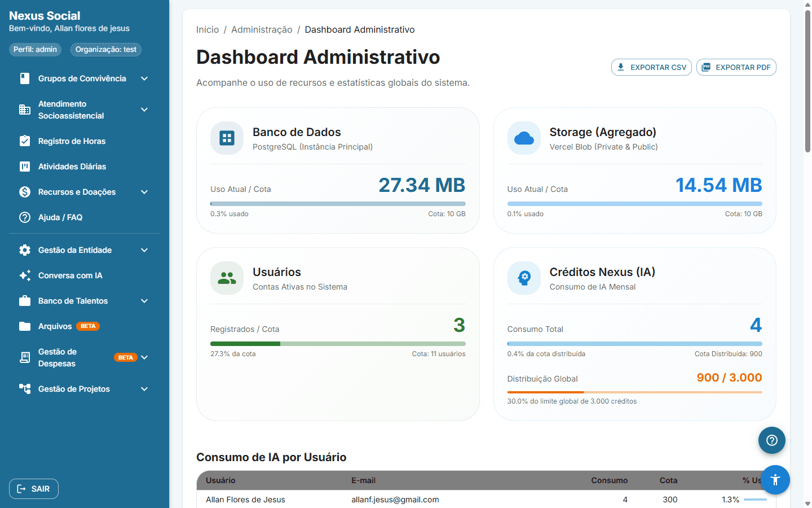The height and width of the screenshot is (508, 812).
Task: Click Exportar CSV button
Action: click(651, 67)
